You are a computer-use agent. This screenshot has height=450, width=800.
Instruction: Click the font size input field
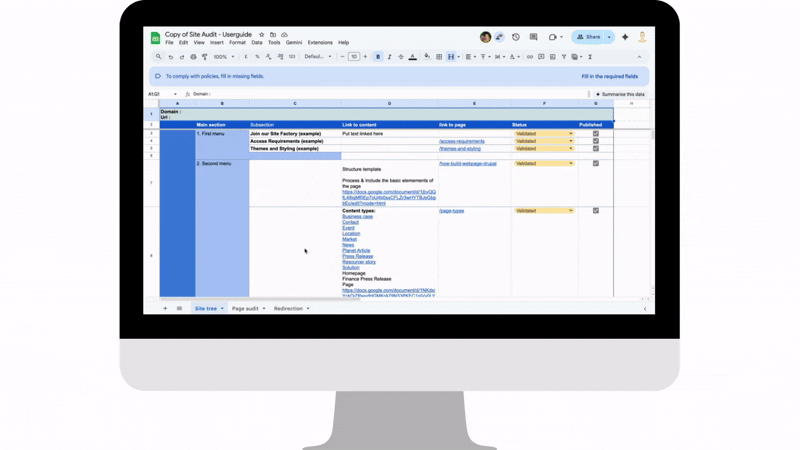[354, 57]
